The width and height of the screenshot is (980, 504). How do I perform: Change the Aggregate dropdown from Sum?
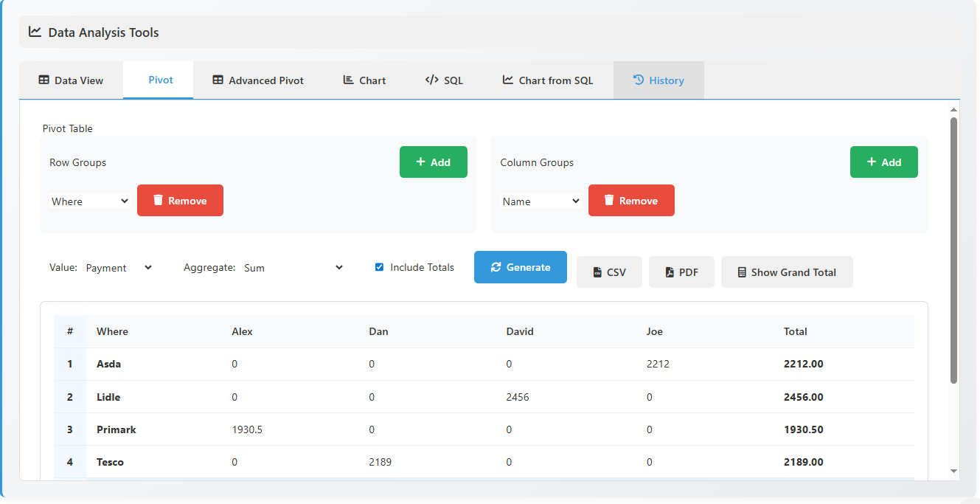[291, 267]
